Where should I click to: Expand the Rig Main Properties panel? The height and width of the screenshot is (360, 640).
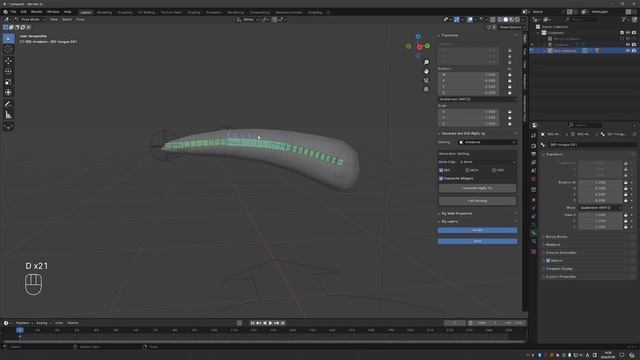click(457, 213)
